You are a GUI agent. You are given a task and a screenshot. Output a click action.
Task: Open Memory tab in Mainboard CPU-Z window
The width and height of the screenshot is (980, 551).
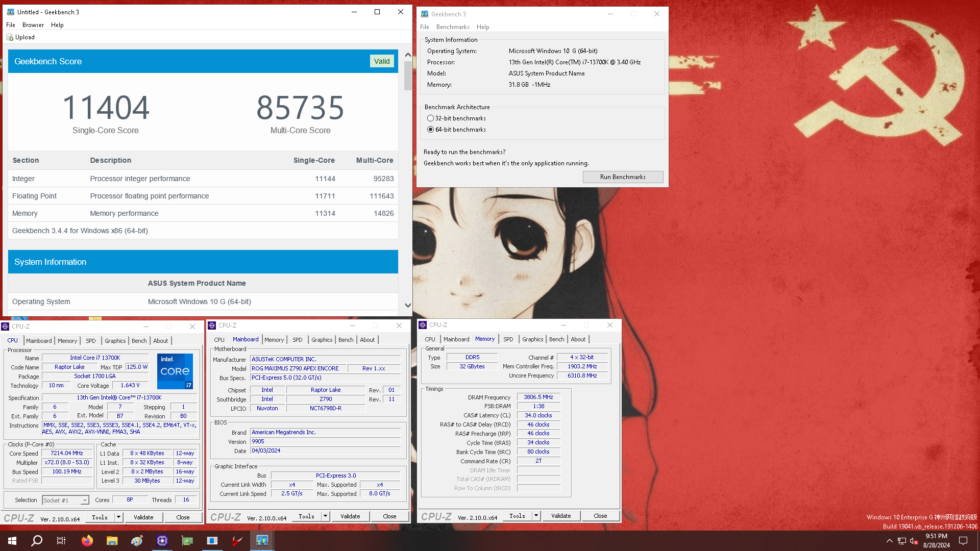click(274, 340)
